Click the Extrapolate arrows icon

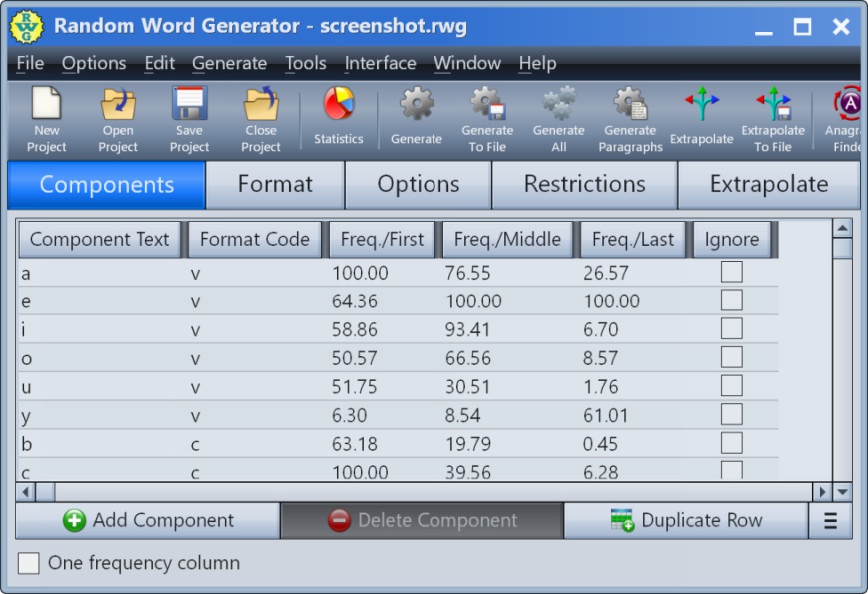[x=701, y=104]
